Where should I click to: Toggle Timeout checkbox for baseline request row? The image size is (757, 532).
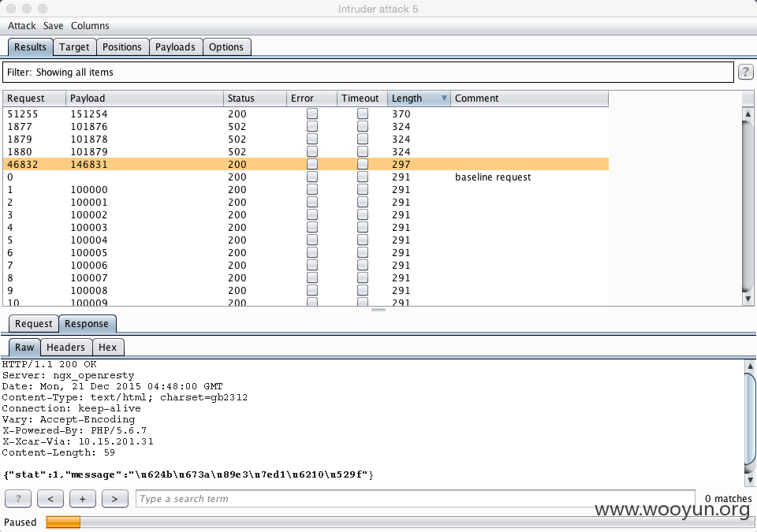tap(363, 177)
